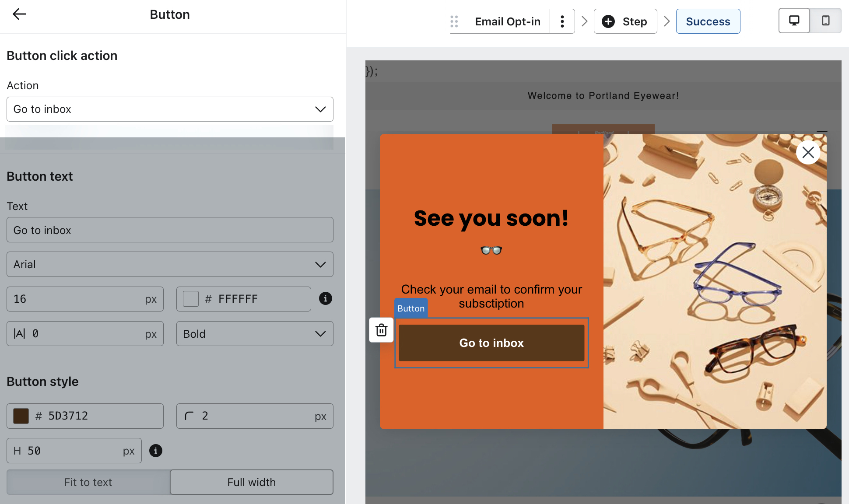The image size is (849, 504).
Task: Click the Add Step plus icon
Action: click(x=608, y=21)
